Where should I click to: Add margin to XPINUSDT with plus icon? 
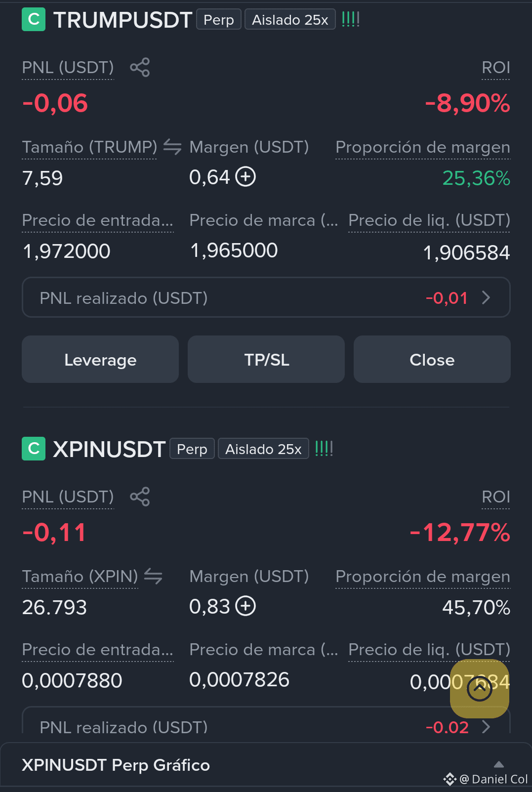246,606
